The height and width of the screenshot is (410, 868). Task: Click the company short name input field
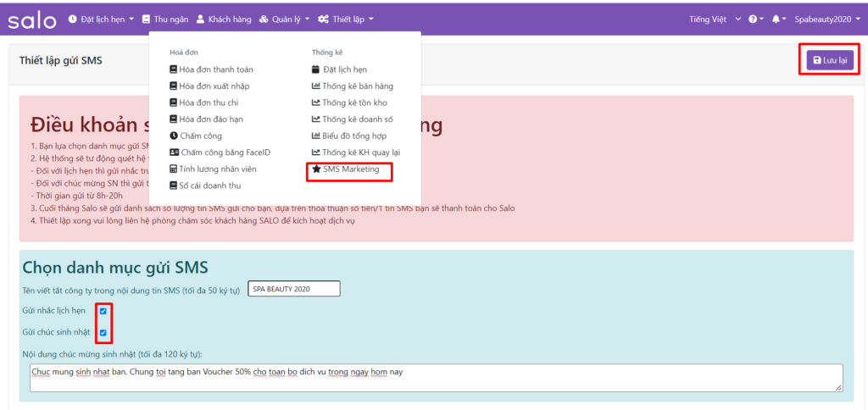(293, 289)
